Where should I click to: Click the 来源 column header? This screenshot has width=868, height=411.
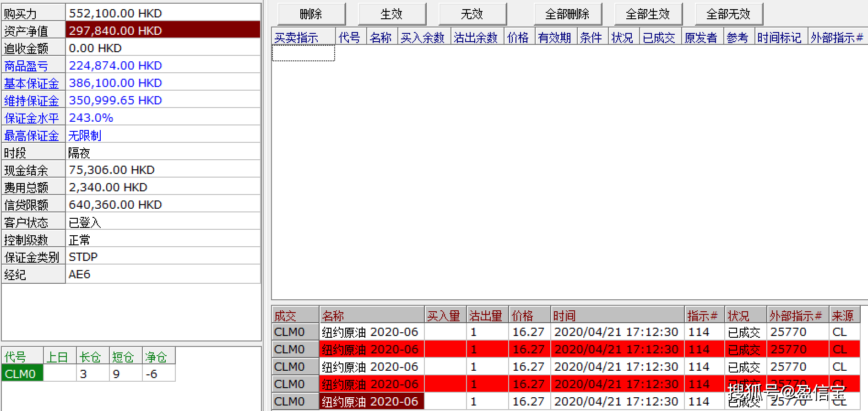click(x=845, y=315)
